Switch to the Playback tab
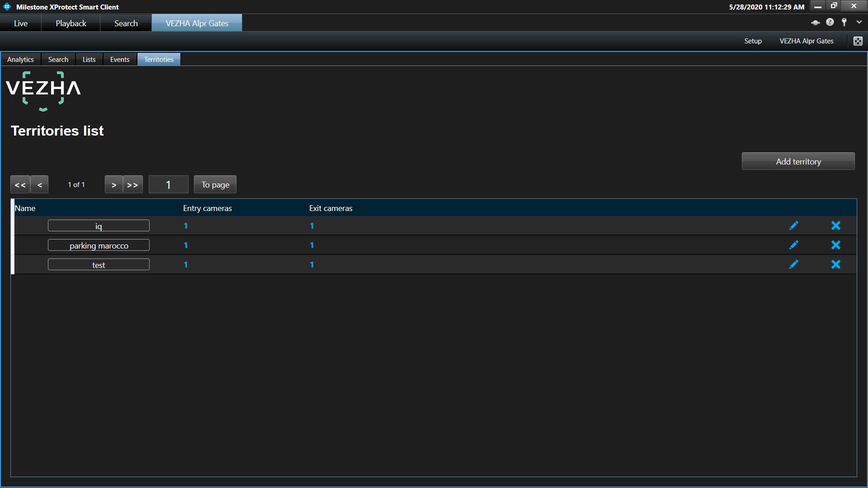This screenshot has width=868, height=488. click(x=71, y=23)
